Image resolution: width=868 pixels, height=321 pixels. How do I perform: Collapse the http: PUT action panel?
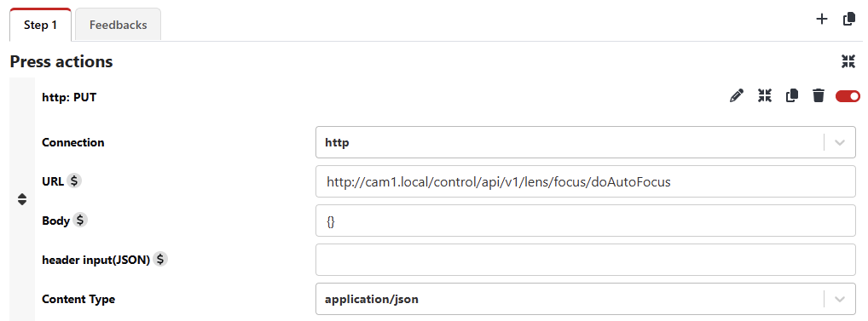(x=765, y=95)
